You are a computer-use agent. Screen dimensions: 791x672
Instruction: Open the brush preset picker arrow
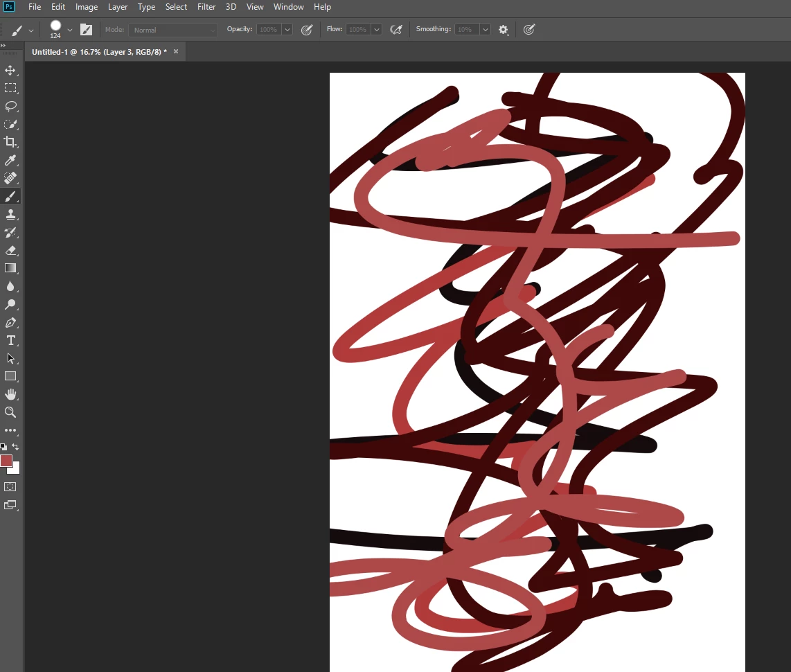(70, 30)
